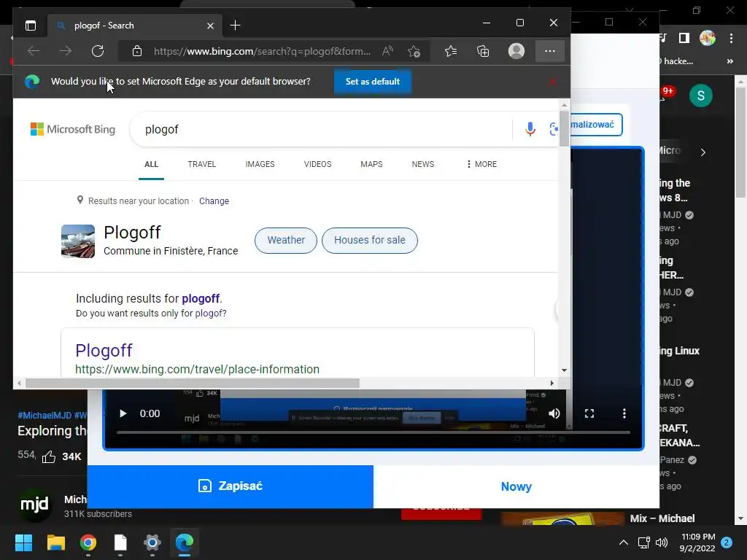Click Bing page scroll-down arrow
This screenshot has width=747, height=560.
(564, 370)
